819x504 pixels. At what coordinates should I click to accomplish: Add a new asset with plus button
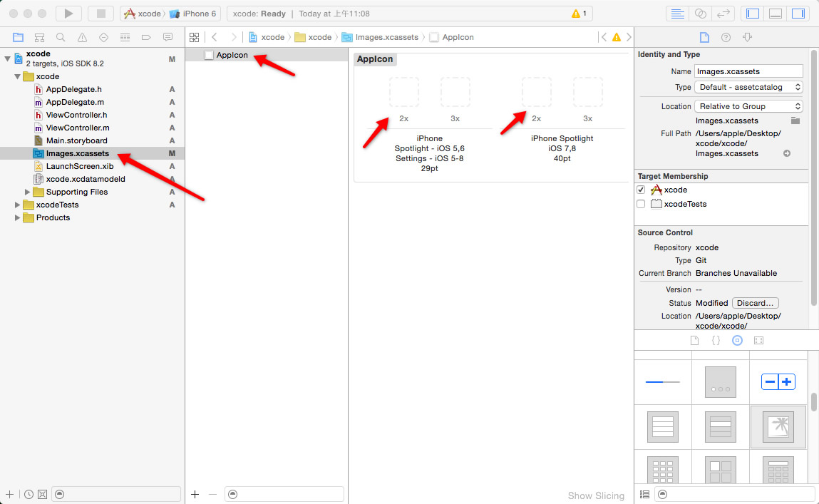click(195, 494)
